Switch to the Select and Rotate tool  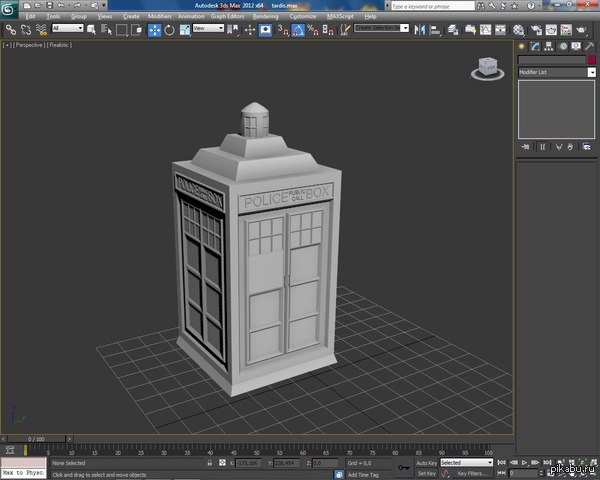[x=169, y=30]
